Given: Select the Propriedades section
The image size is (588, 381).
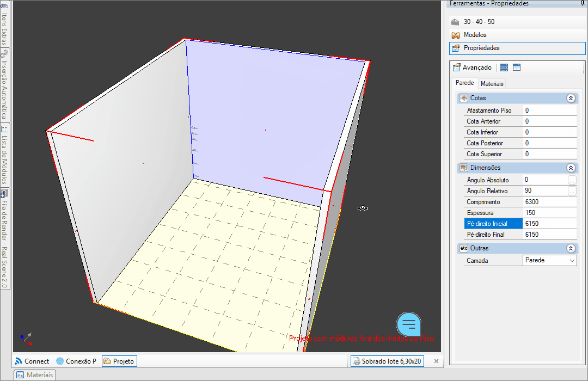Looking at the screenshot, I should tap(517, 48).
